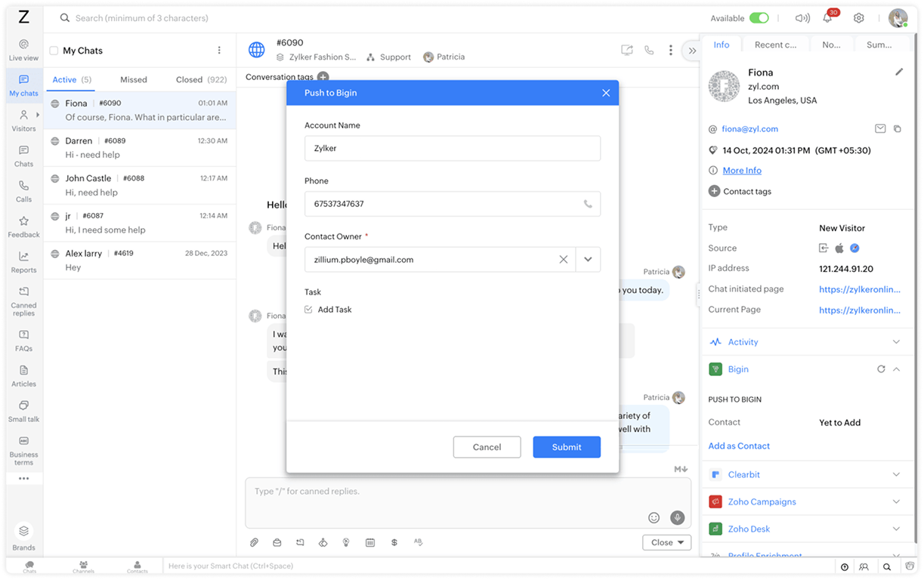Click the Add as Contact link
924x580 pixels.
click(739, 446)
